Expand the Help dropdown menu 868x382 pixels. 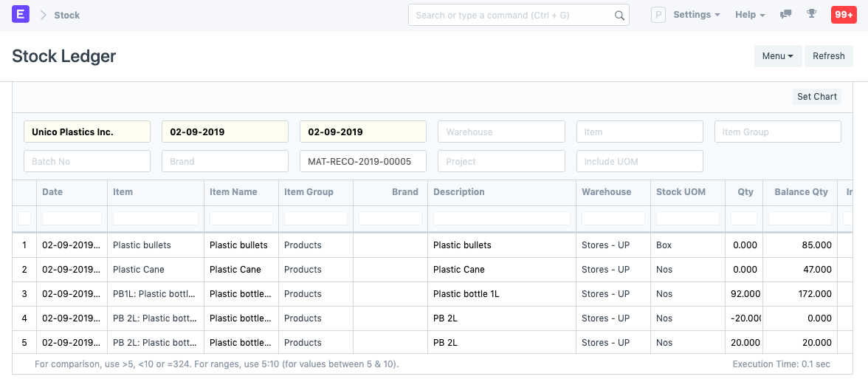(x=749, y=15)
